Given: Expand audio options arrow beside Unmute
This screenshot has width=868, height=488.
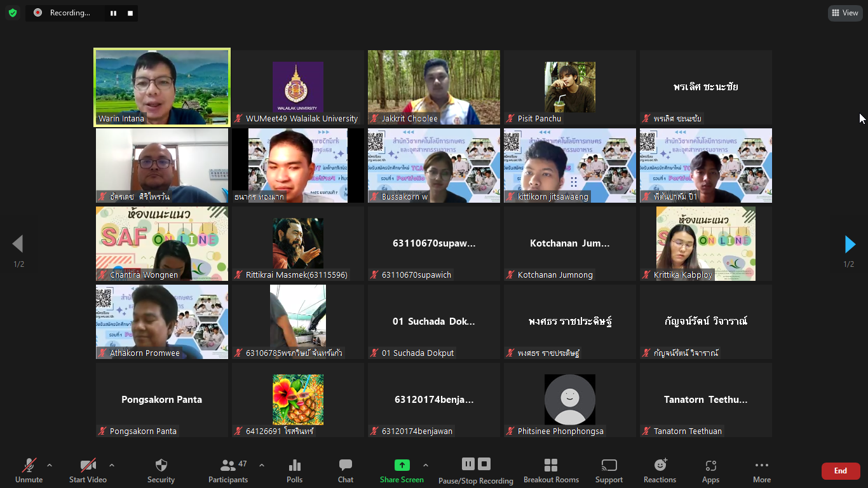Looking at the screenshot, I should click(50, 465).
